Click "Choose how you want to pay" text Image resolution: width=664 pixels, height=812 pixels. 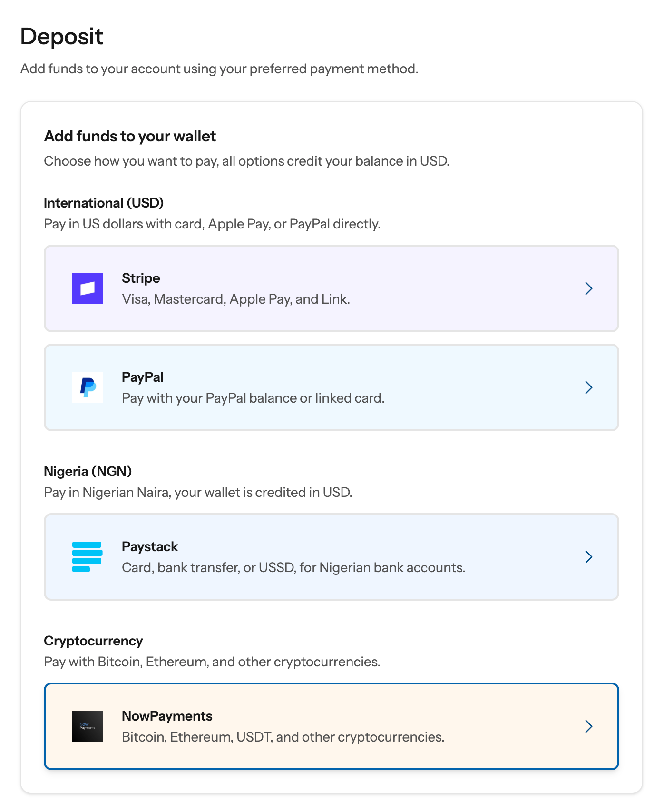click(247, 161)
